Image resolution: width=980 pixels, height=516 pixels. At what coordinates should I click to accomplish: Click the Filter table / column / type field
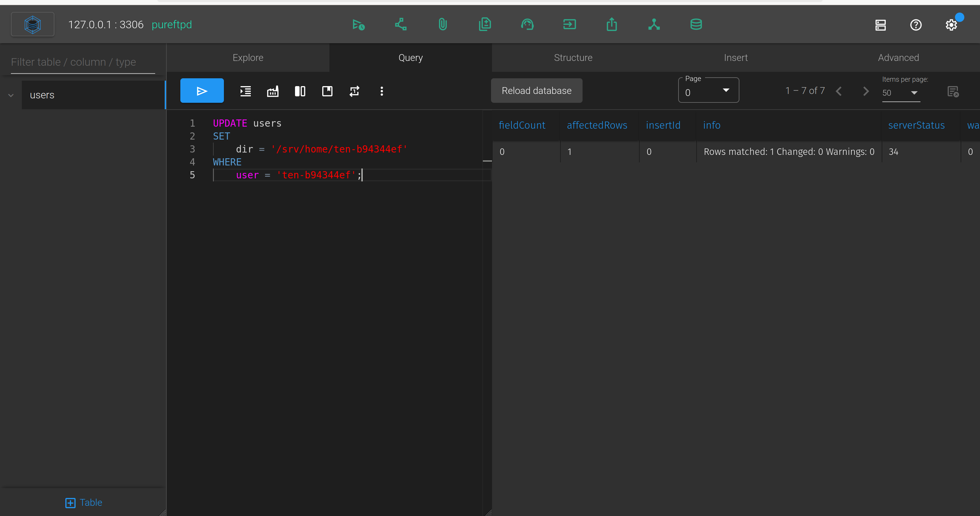click(x=83, y=62)
